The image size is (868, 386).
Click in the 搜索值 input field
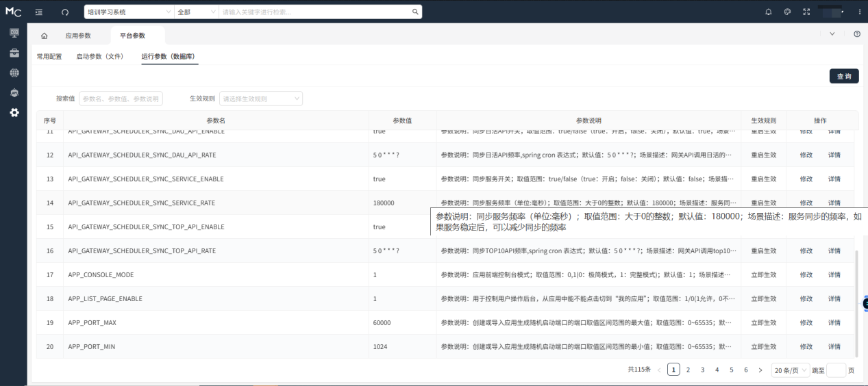[x=121, y=99]
